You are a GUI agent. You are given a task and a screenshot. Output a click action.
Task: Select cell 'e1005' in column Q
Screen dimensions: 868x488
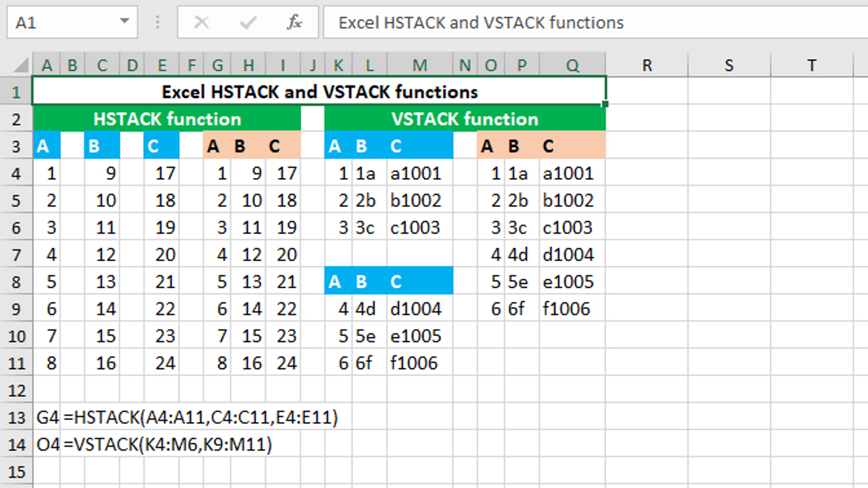(x=572, y=282)
